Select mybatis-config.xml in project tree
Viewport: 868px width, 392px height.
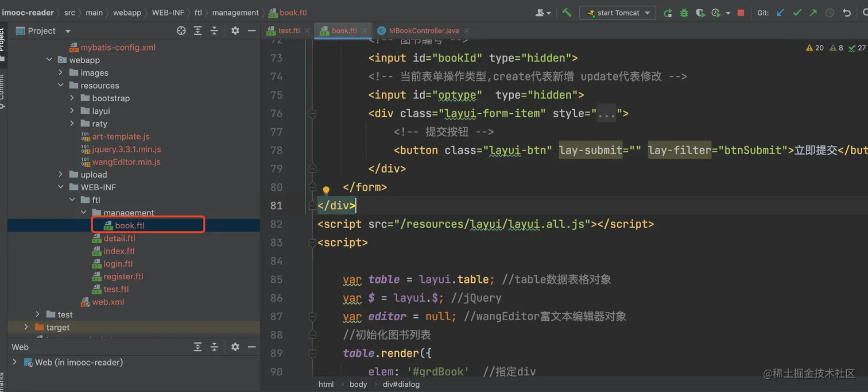pyautogui.click(x=118, y=48)
